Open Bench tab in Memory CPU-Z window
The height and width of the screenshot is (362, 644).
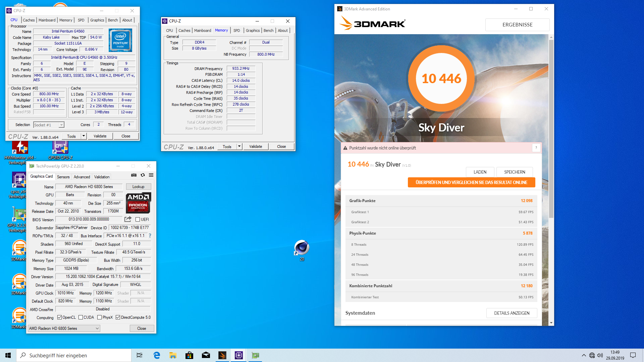click(x=268, y=31)
